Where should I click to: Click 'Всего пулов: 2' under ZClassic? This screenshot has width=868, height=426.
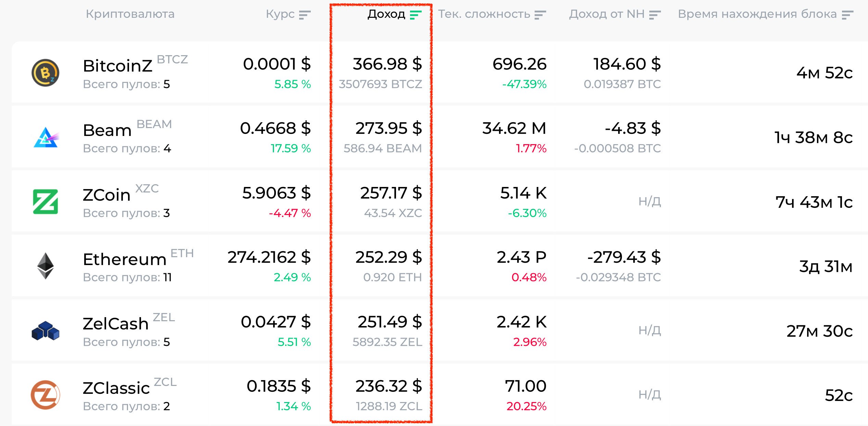127,406
